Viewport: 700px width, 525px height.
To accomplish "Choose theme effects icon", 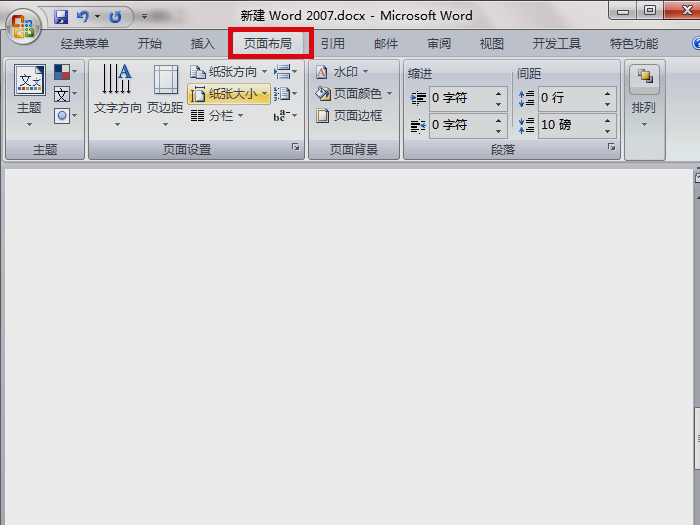I will 65,116.
